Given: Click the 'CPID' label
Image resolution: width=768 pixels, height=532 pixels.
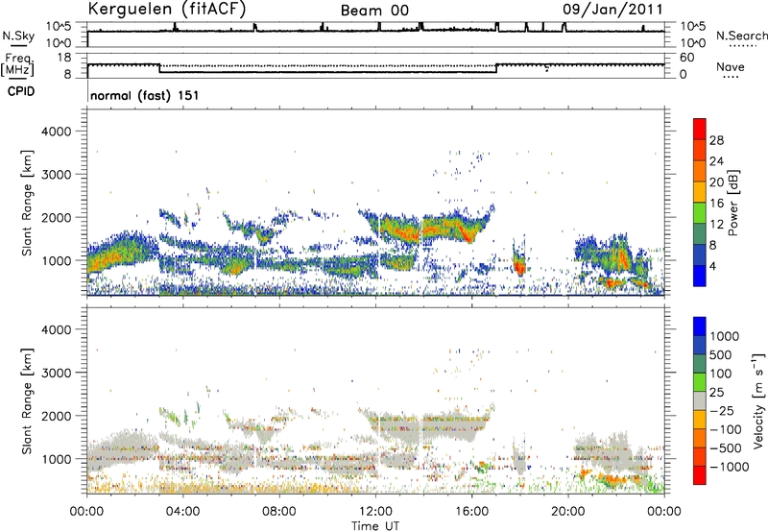Looking at the screenshot, I should 21,91.
